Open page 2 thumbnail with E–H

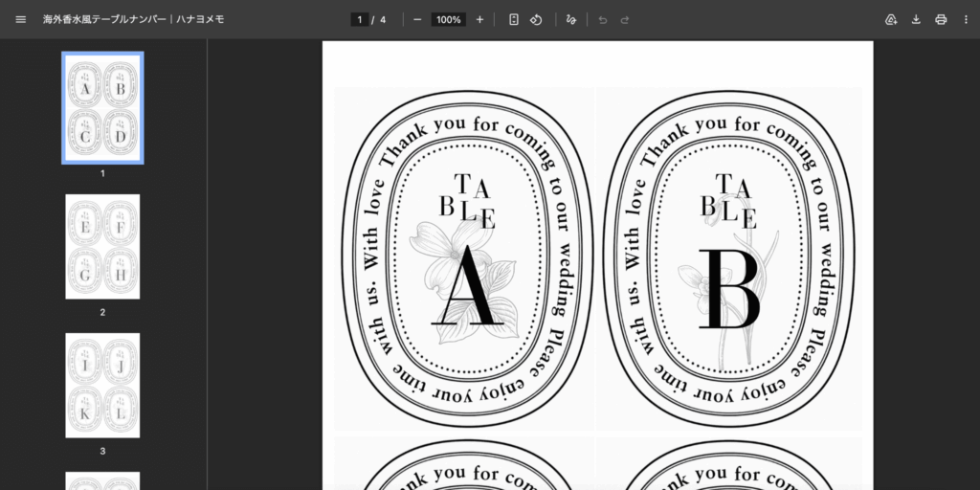pos(102,246)
